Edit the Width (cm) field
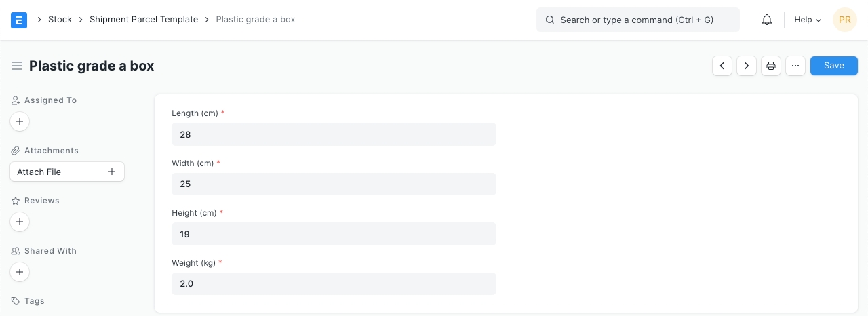Viewport: 868px width, 316px height. click(334, 184)
